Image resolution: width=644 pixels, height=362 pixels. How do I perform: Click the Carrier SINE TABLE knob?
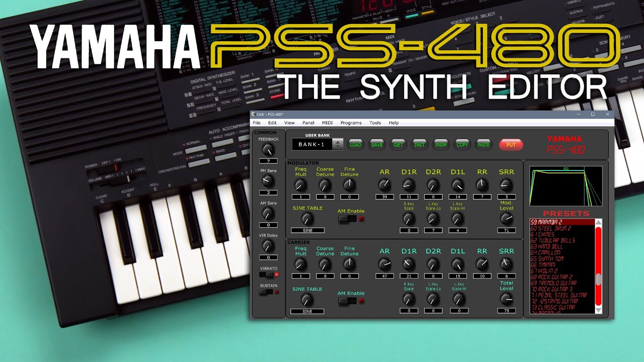(307, 300)
